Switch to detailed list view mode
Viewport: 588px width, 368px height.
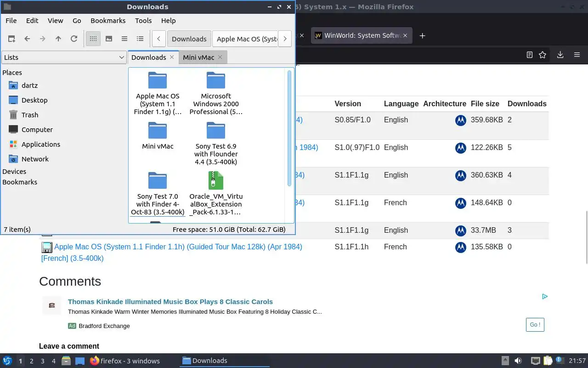(140, 39)
